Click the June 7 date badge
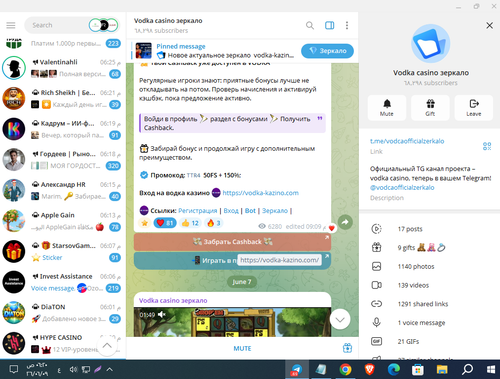Viewport: 500px width, 379px height. (242, 282)
